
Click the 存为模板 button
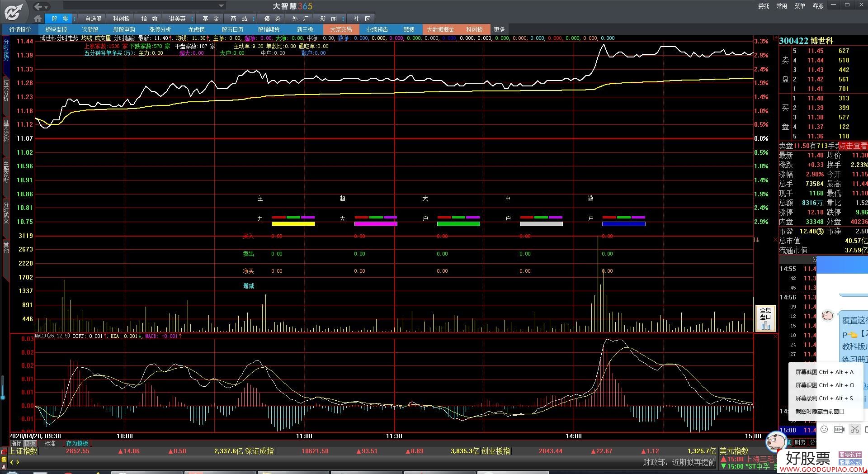pyautogui.click(x=77, y=443)
